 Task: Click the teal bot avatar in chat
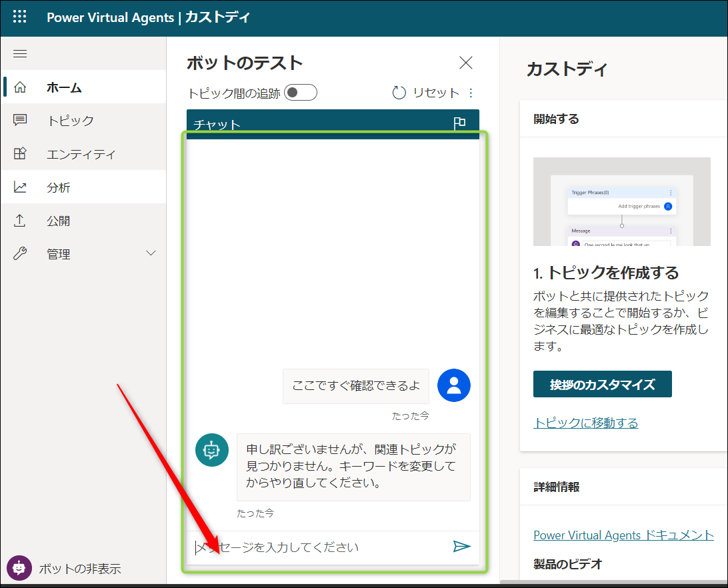click(212, 450)
